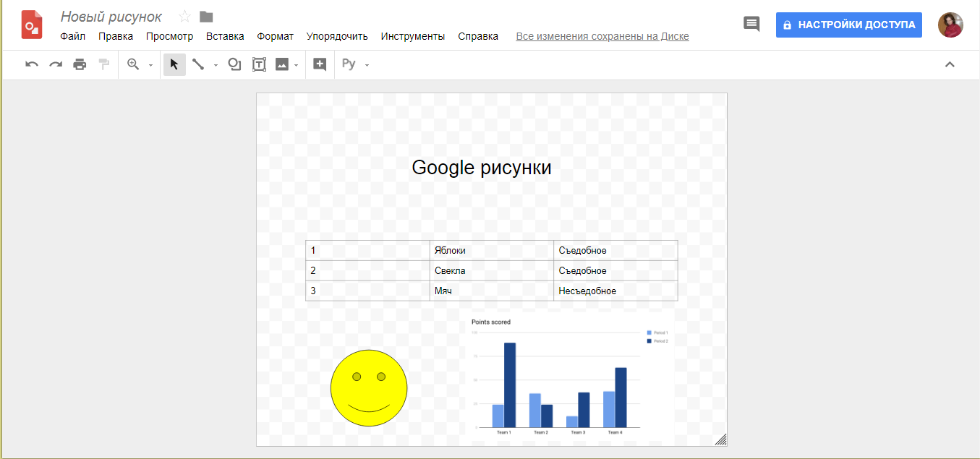The height and width of the screenshot is (459, 980).
Task: Open the Вставка menu
Action: click(224, 35)
